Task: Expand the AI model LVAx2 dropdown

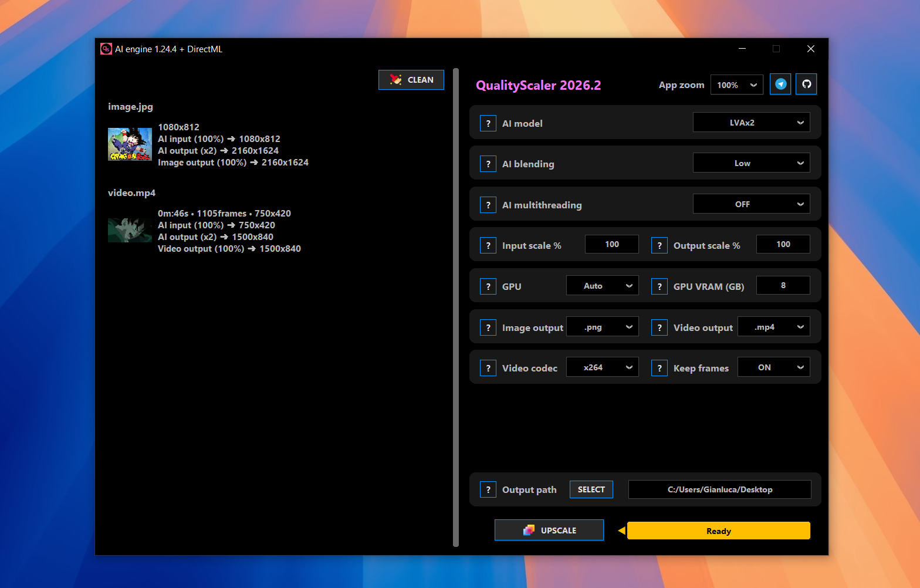Action: (751, 123)
